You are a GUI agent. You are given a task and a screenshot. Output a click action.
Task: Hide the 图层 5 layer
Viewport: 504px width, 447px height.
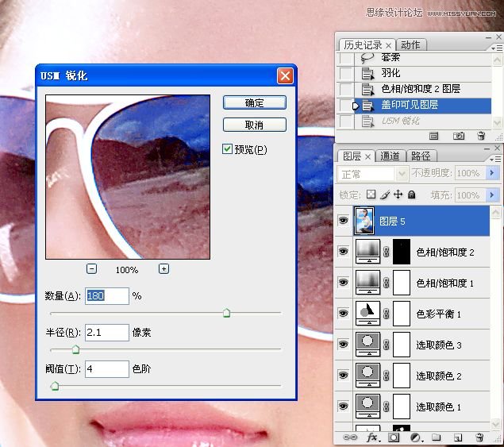(344, 221)
